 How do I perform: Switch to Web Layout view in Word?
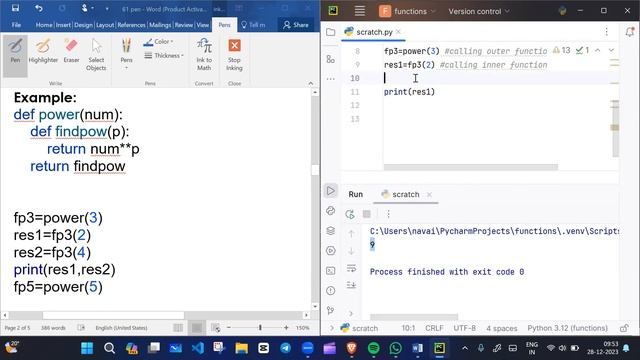[x=216, y=328]
